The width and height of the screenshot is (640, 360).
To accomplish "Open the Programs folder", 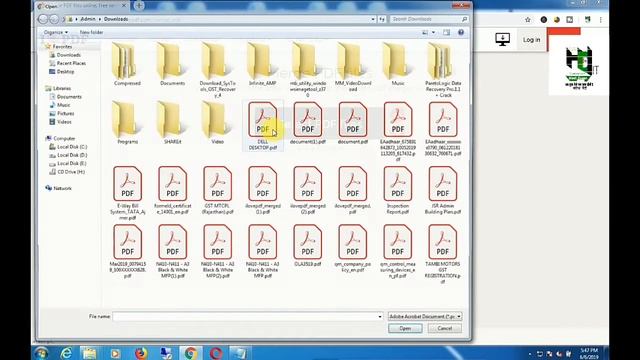I will [x=127, y=123].
